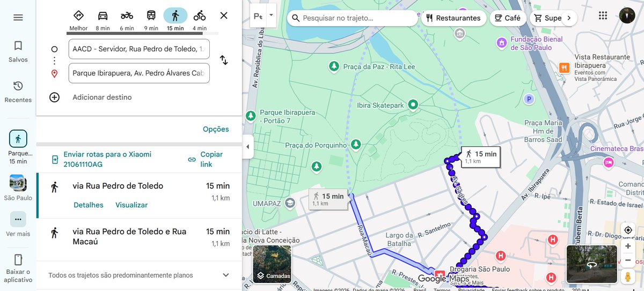Click the gray 15 min alternate route label
The height and width of the screenshot is (291, 644).
click(328, 199)
